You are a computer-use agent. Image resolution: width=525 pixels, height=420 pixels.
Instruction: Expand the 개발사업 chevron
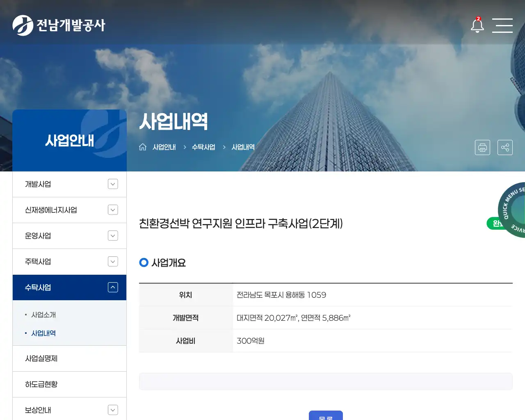point(113,184)
